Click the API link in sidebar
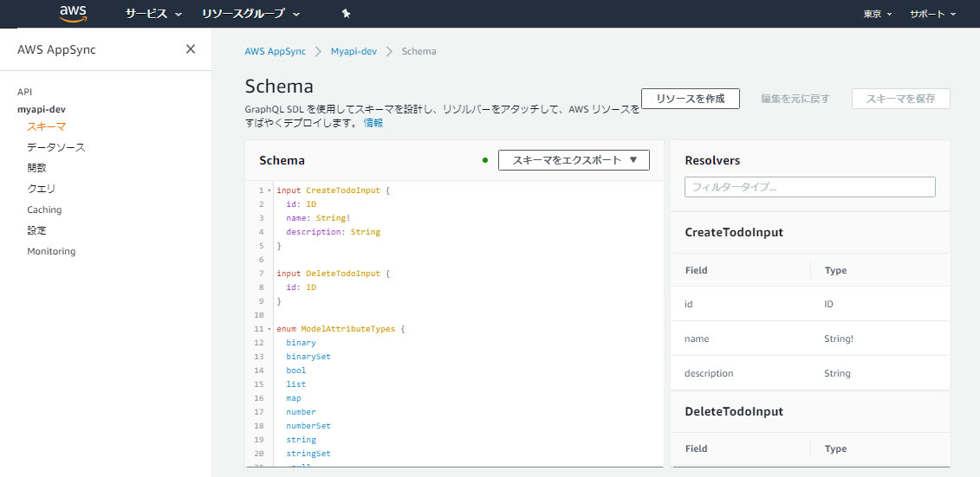This screenshot has width=980, height=477. coord(24,92)
